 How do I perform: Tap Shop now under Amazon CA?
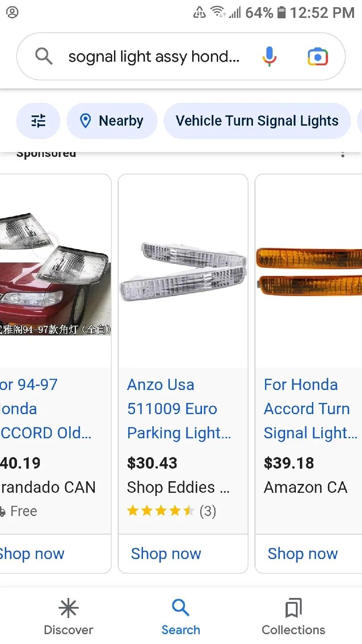coord(303,554)
